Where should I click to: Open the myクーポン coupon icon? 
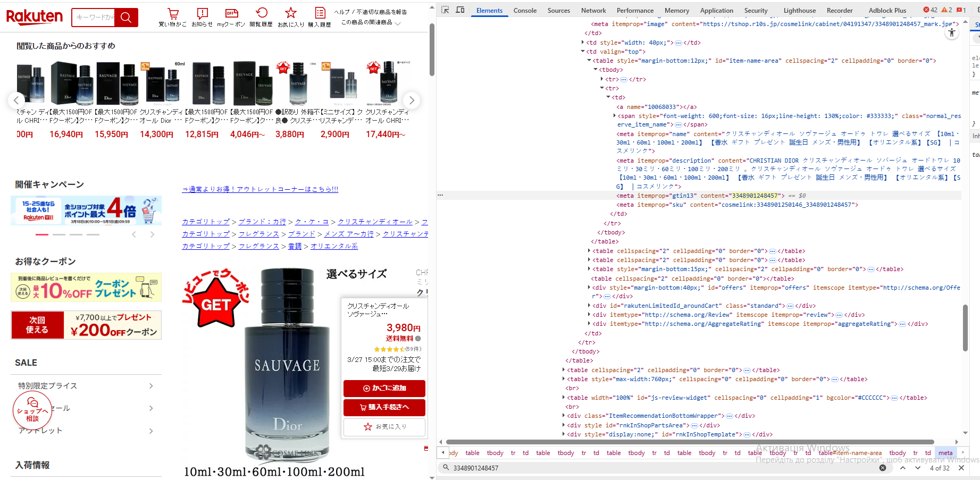coord(231,17)
